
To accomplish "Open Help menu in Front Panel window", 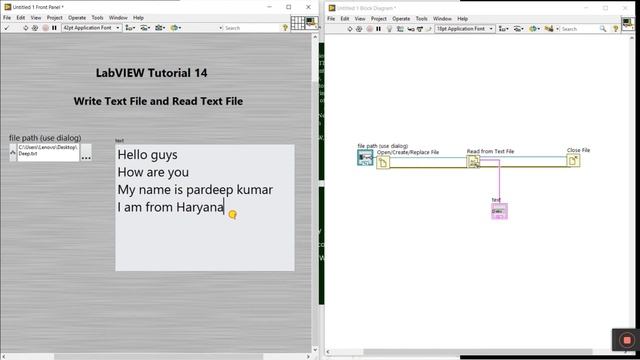I will coord(138,18).
